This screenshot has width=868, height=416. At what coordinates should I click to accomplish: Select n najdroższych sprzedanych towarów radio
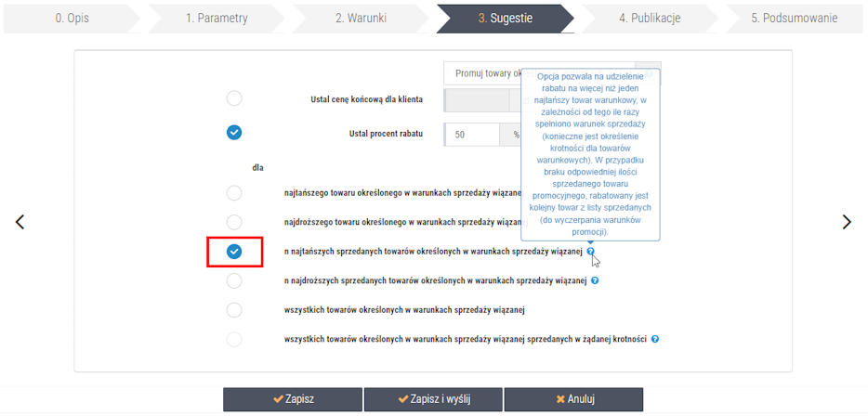(x=234, y=281)
